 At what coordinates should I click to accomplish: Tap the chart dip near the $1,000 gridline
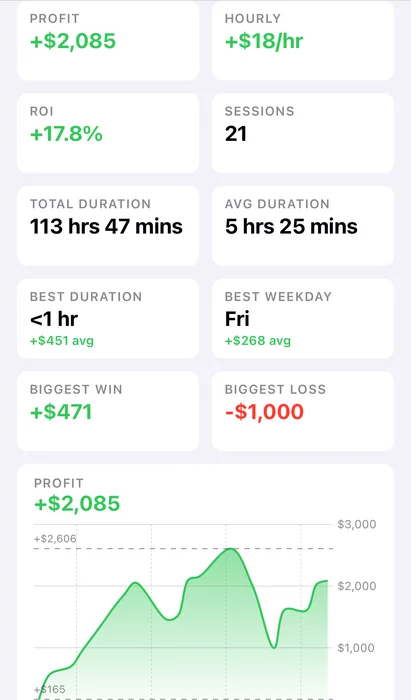(274, 647)
